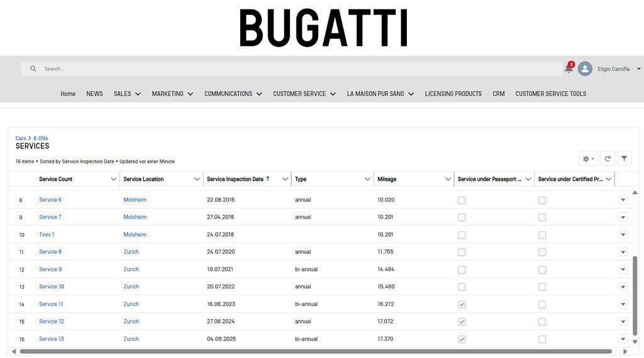Image resolution: width=644 pixels, height=358 pixels.
Task: Open the Eligio Camiña user dropdown arrow
Action: tap(639, 69)
